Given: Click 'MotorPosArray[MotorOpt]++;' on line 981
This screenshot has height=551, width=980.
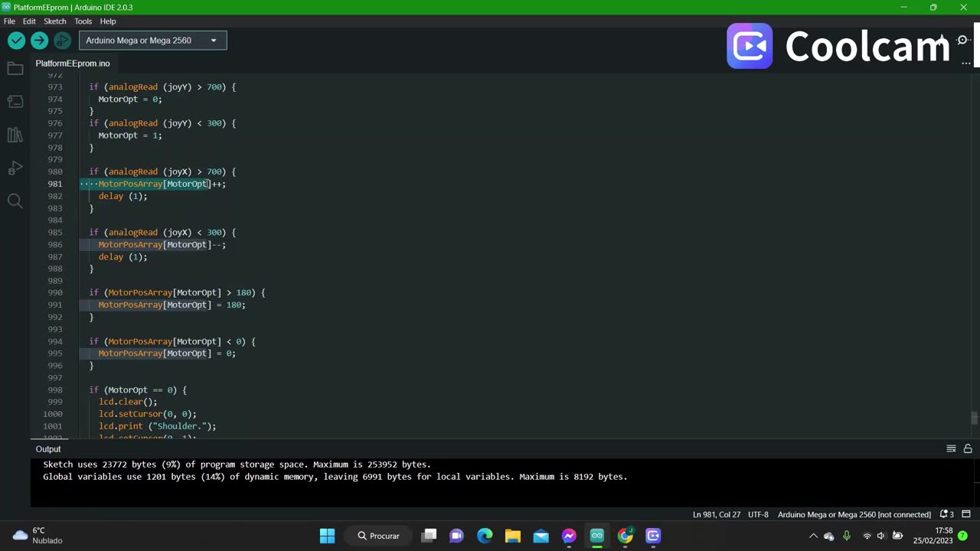Looking at the screenshot, I should (162, 184).
